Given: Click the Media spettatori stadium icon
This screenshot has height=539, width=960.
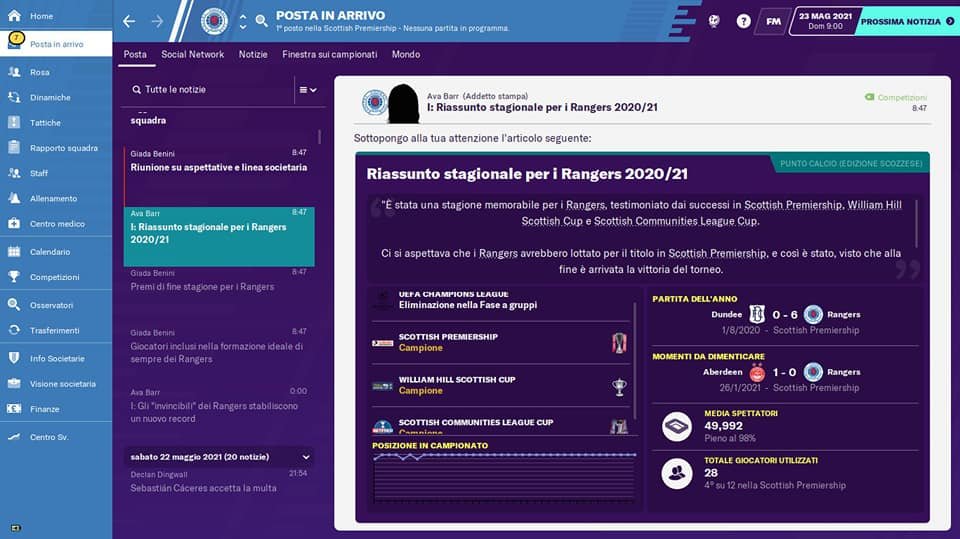Looking at the screenshot, I should click(x=677, y=426).
